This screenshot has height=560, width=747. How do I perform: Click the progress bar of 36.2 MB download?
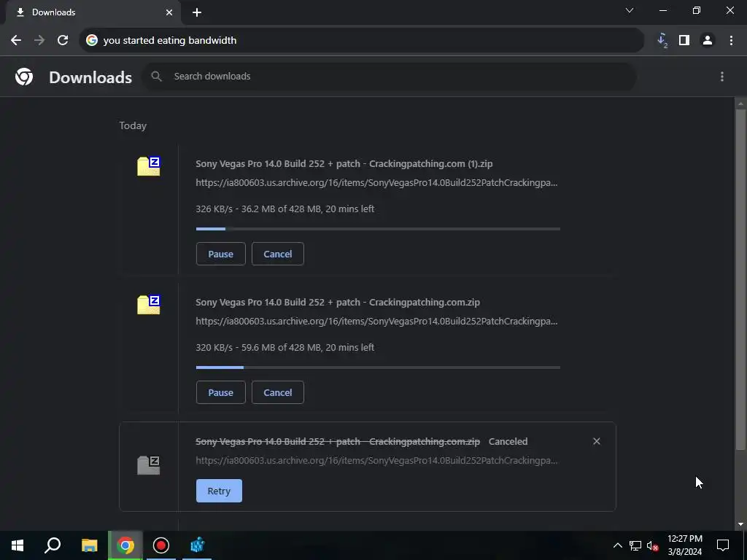coord(378,229)
